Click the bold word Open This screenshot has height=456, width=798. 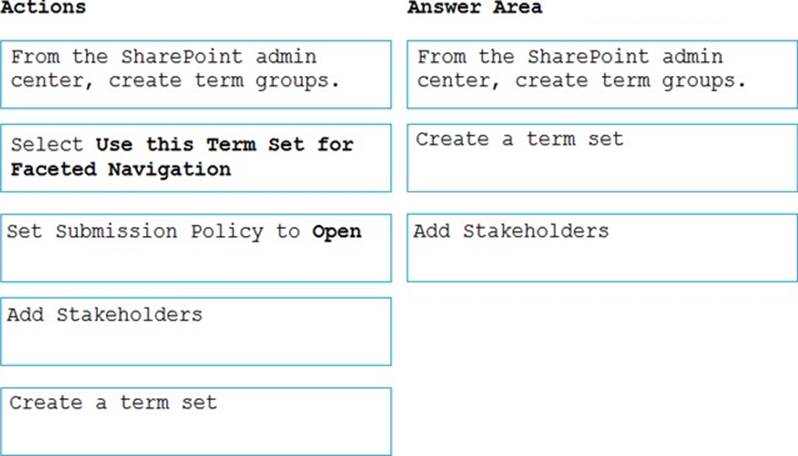tap(337, 232)
